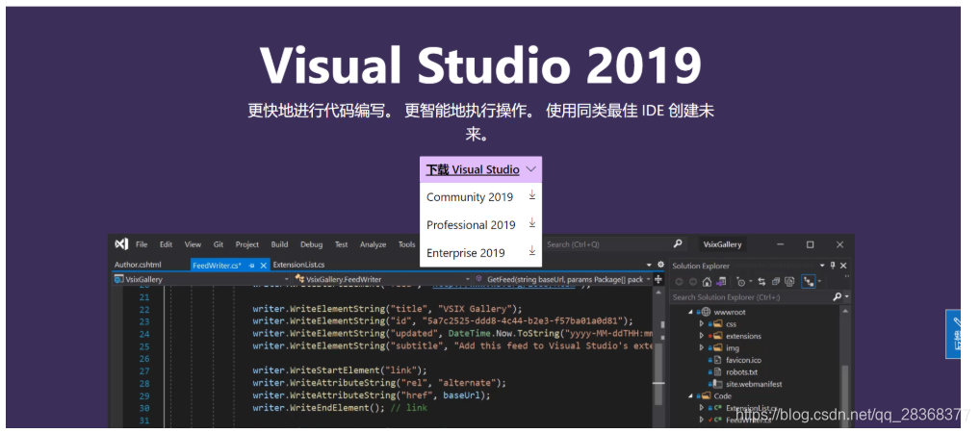This screenshot has height=433, width=980.
Task: Open VsixGallery project dropdown in navigation bar
Action: click(x=286, y=279)
